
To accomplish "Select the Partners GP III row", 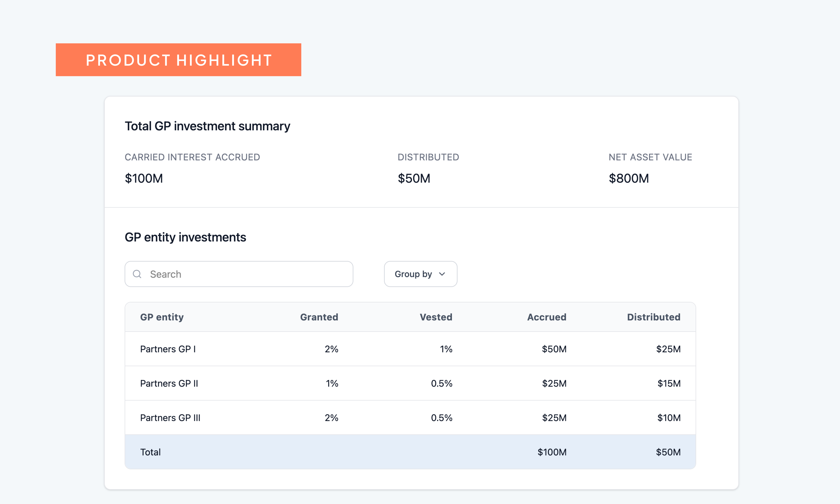I will coord(170,418).
